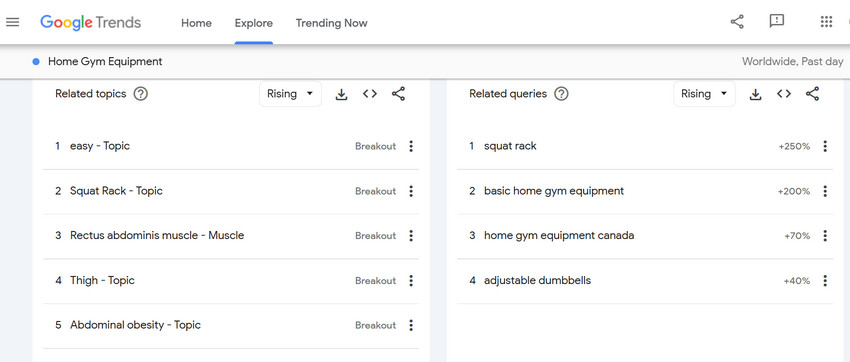Open 'home gym equipment canada' query
850x362 pixels.
[645, 236]
